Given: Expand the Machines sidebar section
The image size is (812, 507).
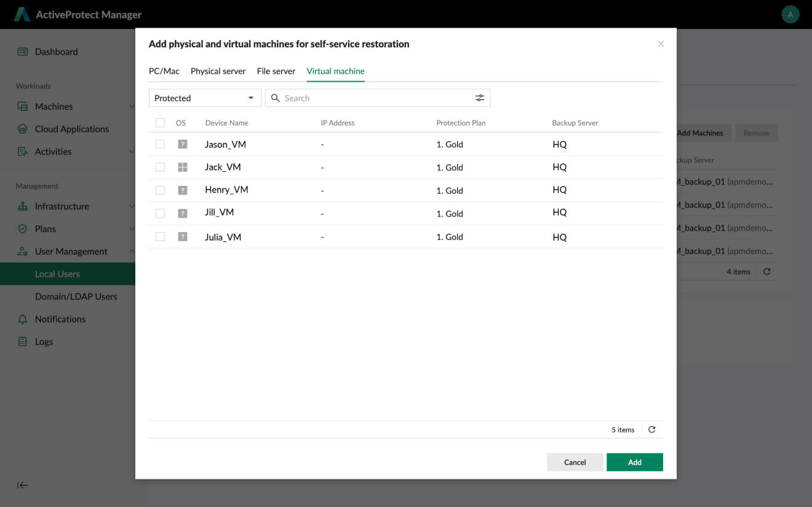Looking at the screenshot, I should click(131, 106).
